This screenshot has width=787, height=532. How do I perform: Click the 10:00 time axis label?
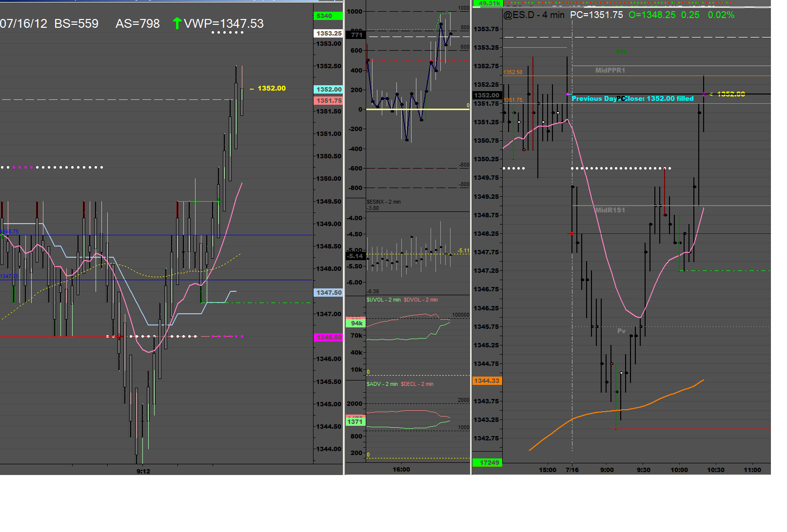(x=679, y=470)
